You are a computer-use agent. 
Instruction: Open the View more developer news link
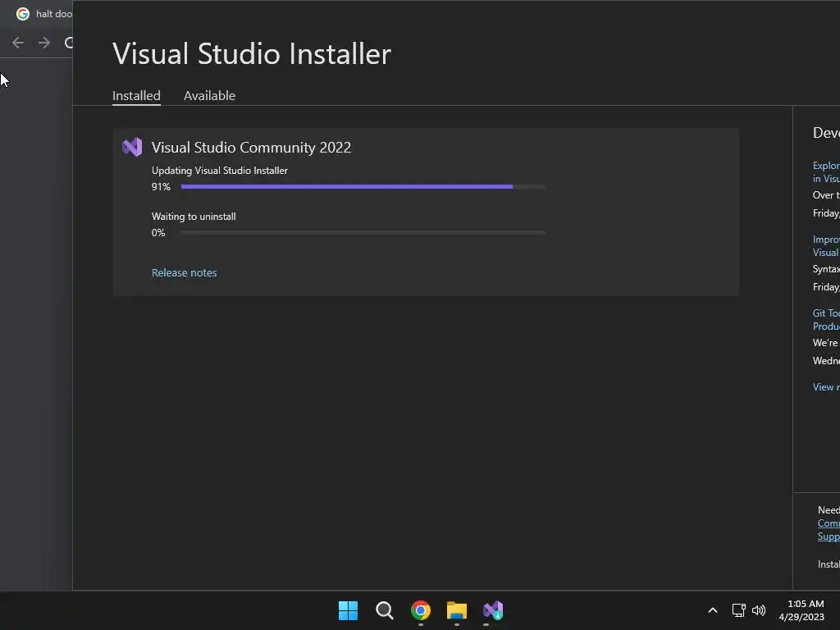click(826, 387)
